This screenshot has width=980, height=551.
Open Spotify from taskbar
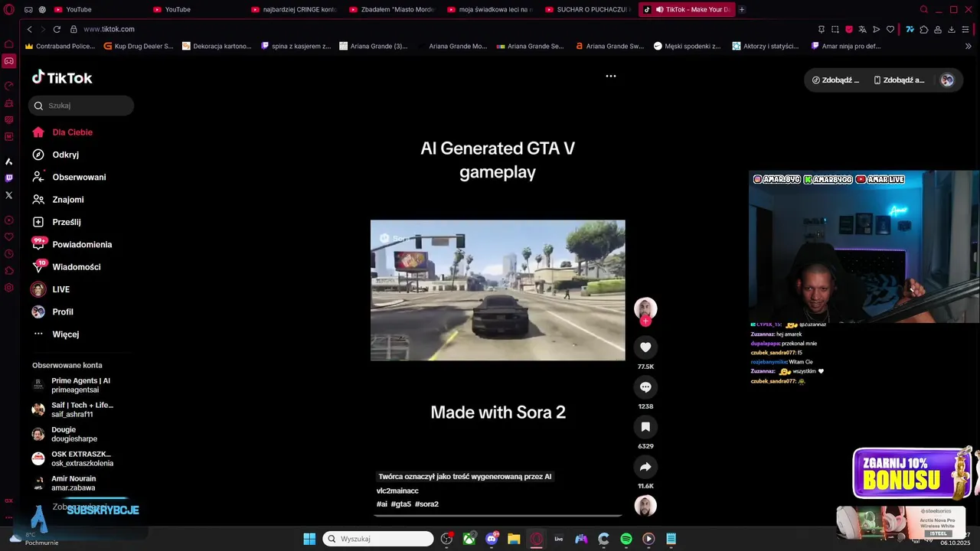pos(626,539)
